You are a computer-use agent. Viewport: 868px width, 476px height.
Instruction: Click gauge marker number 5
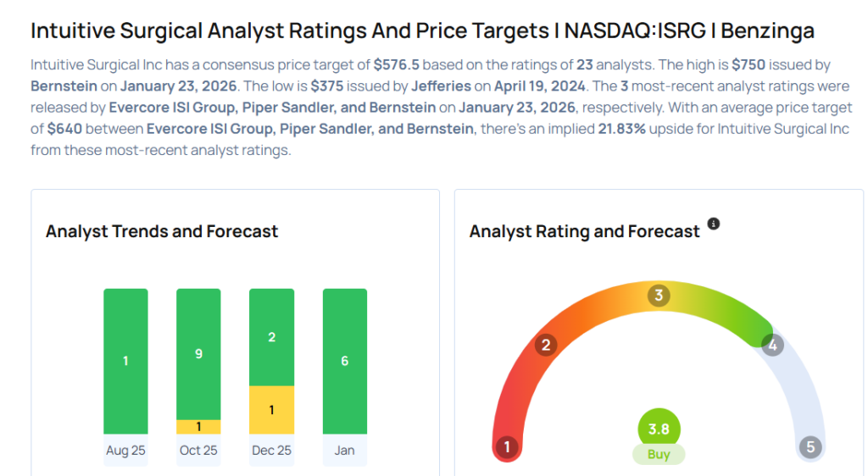pyautogui.click(x=810, y=446)
